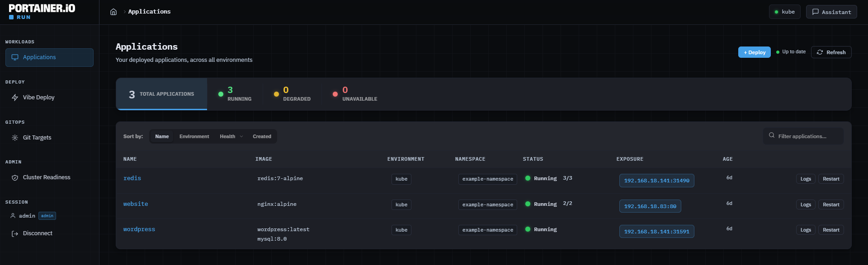This screenshot has width=868, height=265.
Task: Open Logs for wordpress
Action: click(806, 230)
